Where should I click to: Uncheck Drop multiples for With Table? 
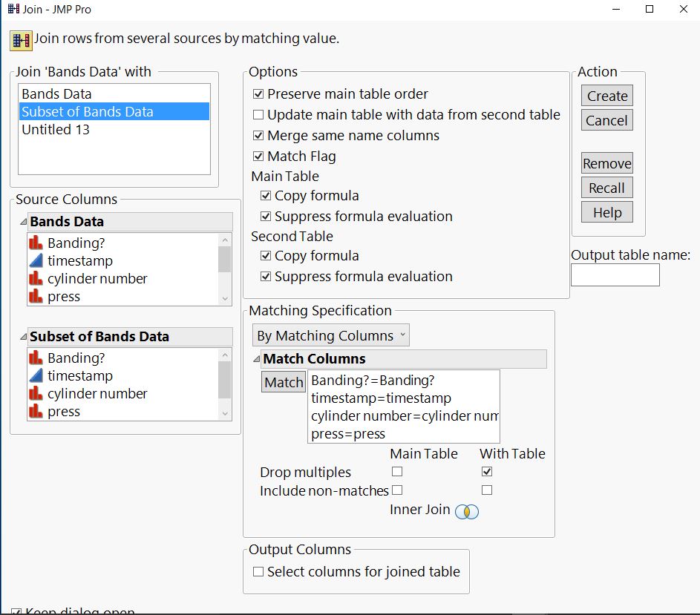[x=487, y=472]
